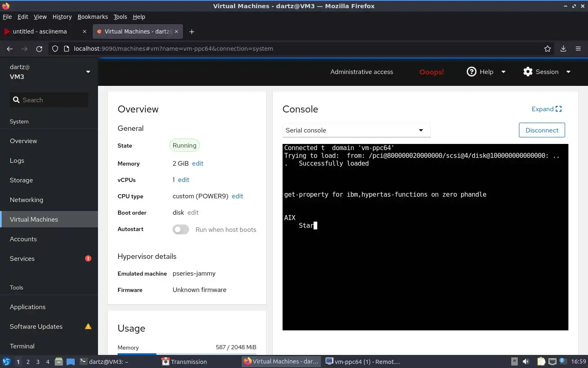Open the Edit menu
The image size is (588, 368).
(x=23, y=17)
